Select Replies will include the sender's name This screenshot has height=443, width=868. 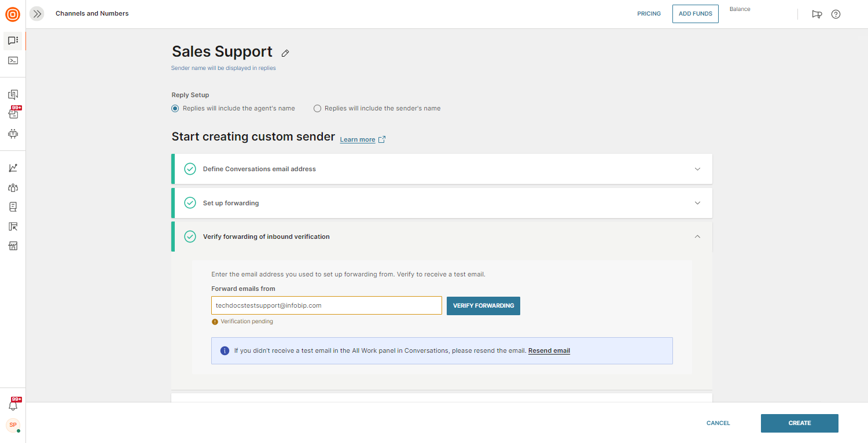click(317, 108)
